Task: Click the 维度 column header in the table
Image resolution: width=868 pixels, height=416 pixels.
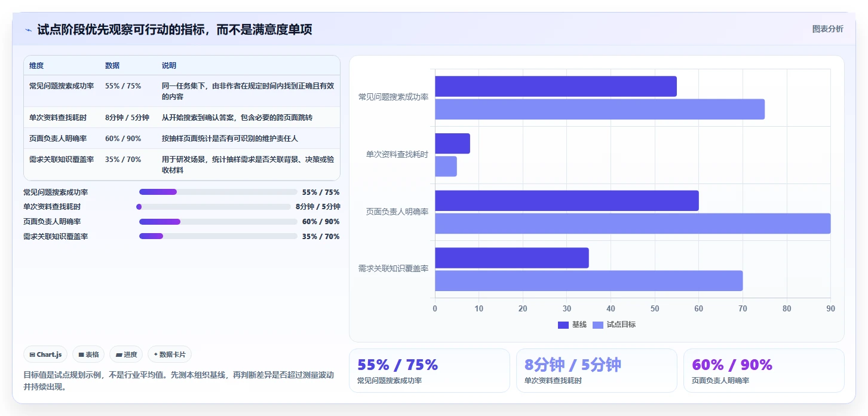Action: 36,66
